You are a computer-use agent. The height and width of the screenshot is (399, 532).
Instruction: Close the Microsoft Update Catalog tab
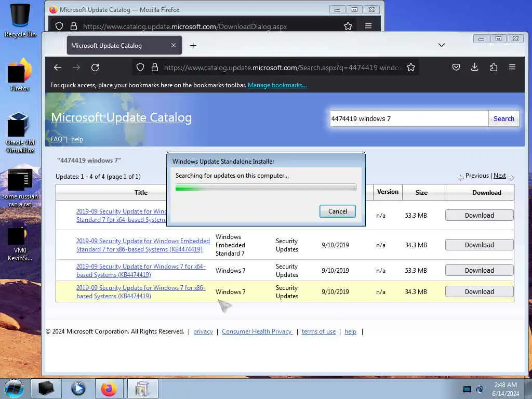point(174,45)
